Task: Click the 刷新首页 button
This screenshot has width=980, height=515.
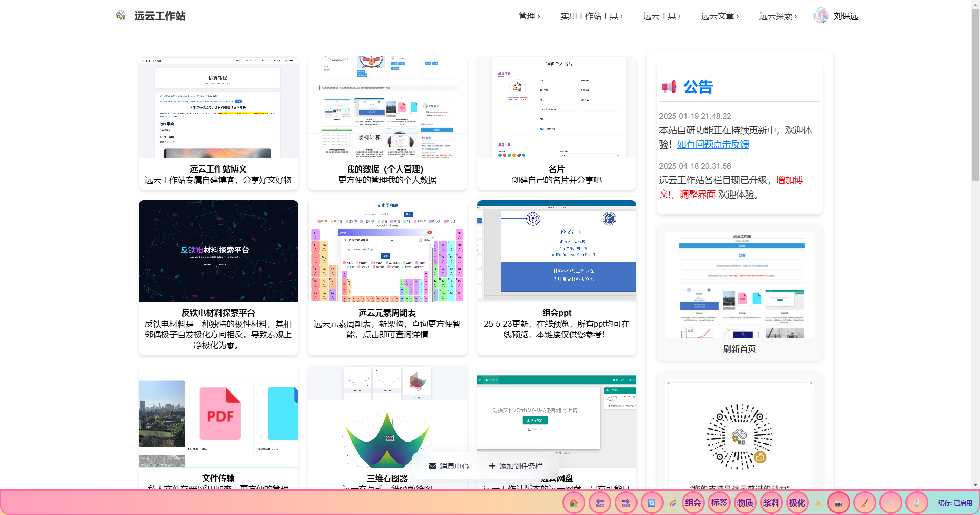Action: (x=740, y=349)
